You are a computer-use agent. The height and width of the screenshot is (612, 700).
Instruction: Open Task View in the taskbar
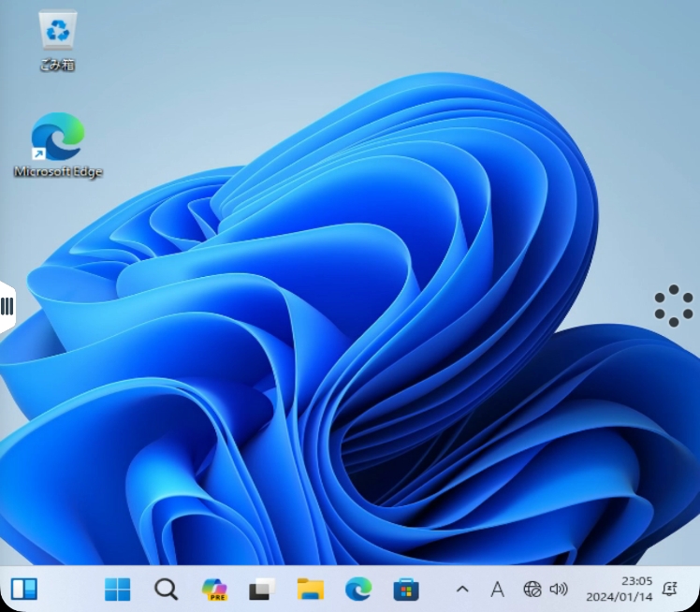pyautogui.click(x=262, y=590)
